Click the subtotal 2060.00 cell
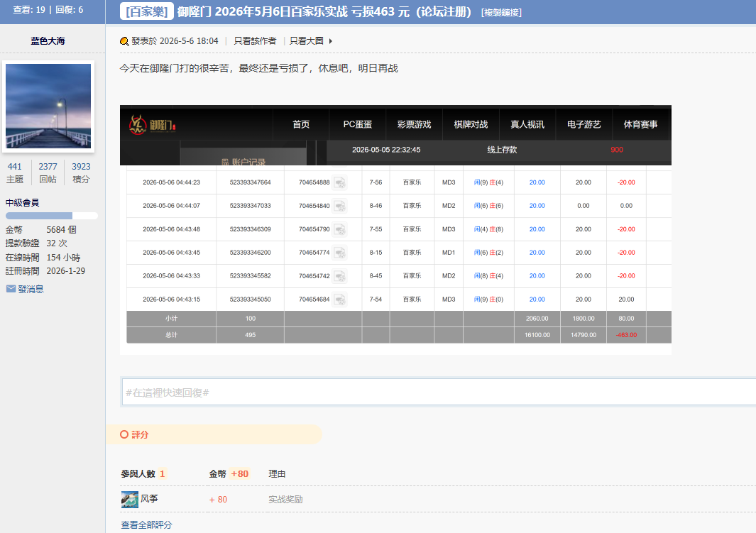The height and width of the screenshot is (533, 756). (537, 319)
